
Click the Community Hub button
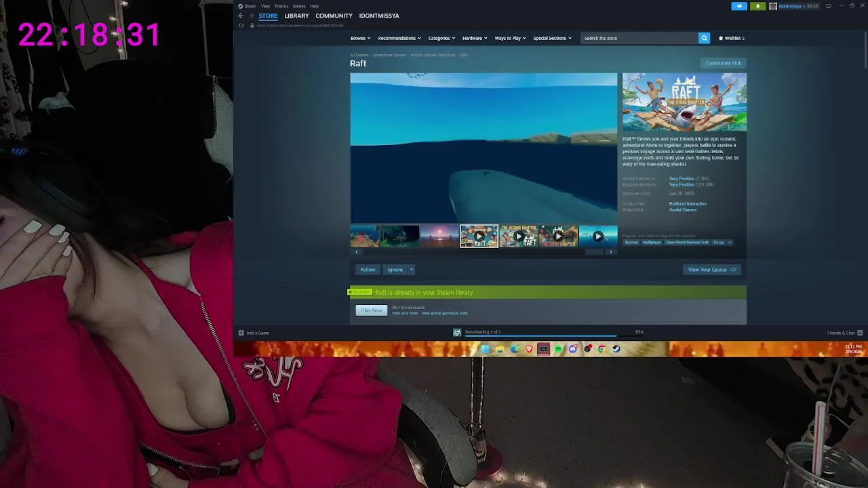coord(723,63)
